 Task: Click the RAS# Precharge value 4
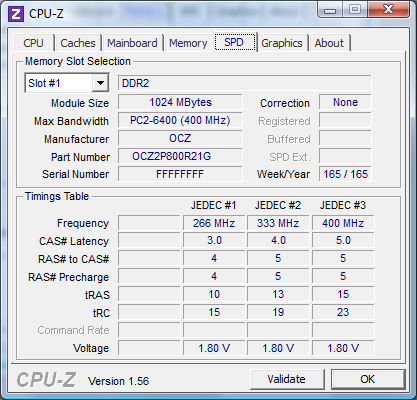point(214,276)
